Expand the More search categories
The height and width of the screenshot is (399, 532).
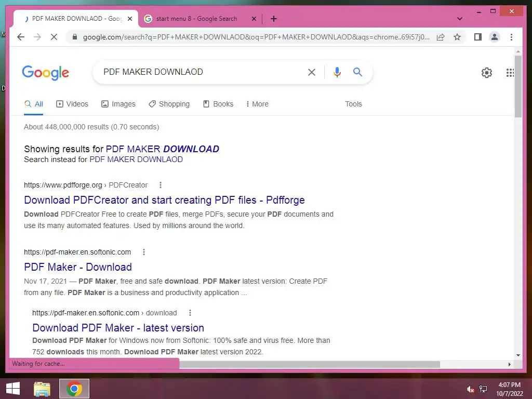[x=257, y=104]
